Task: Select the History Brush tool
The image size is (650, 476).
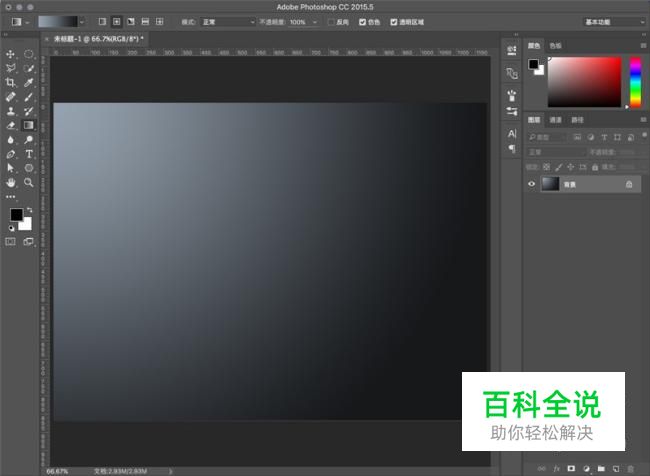Action: [x=29, y=111]
